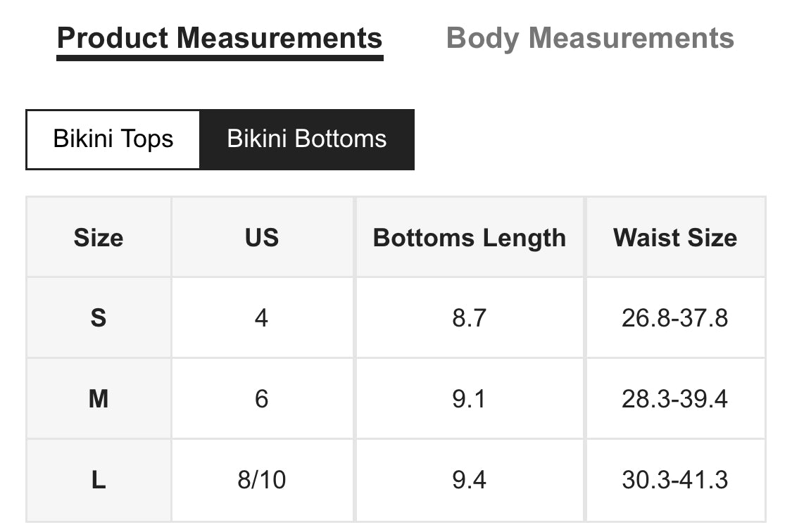Screen dimensions: 792x532
Task: Click the 8.7 bottoms length value
Action: coord(470,318)
